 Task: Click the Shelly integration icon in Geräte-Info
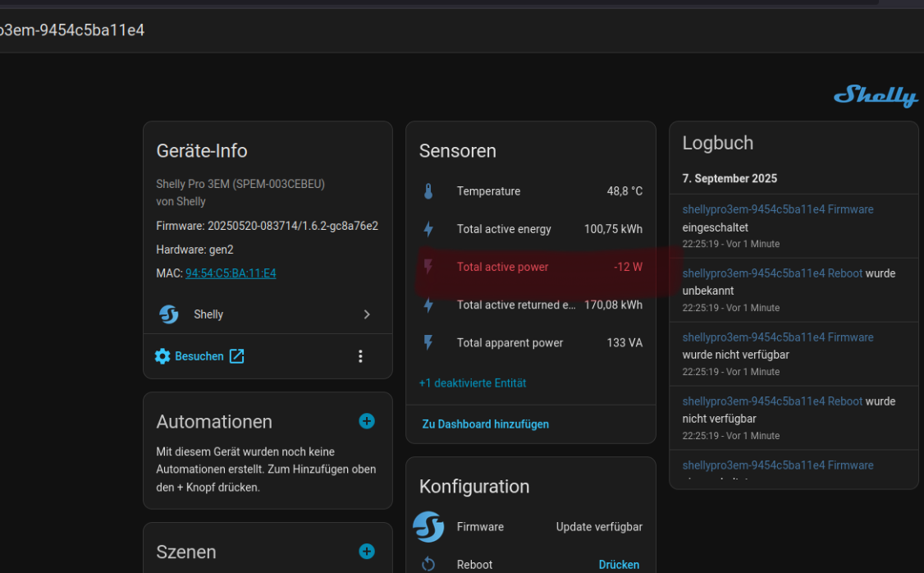(x=169, y=314)
